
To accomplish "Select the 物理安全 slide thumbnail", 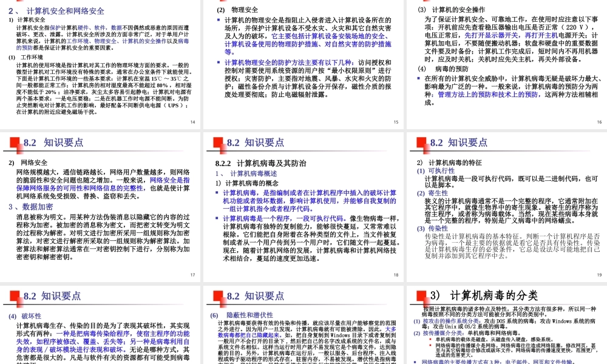I will click(303, 61).
